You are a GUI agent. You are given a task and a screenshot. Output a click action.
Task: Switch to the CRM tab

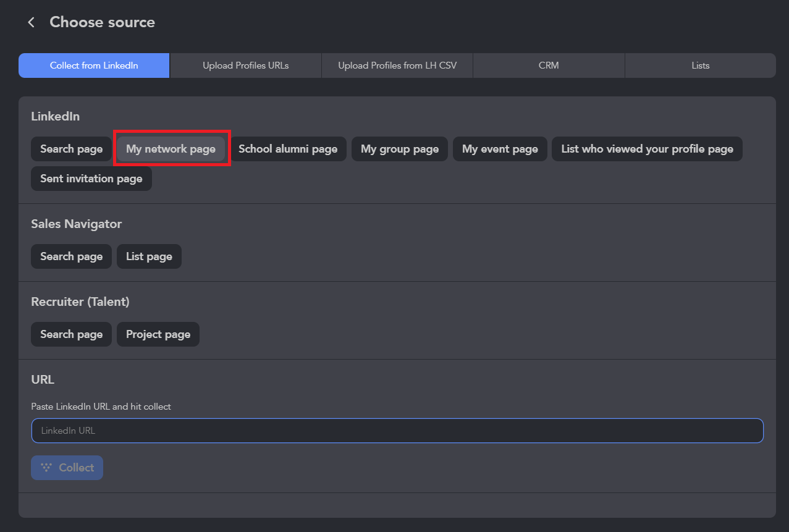[549, 65]
